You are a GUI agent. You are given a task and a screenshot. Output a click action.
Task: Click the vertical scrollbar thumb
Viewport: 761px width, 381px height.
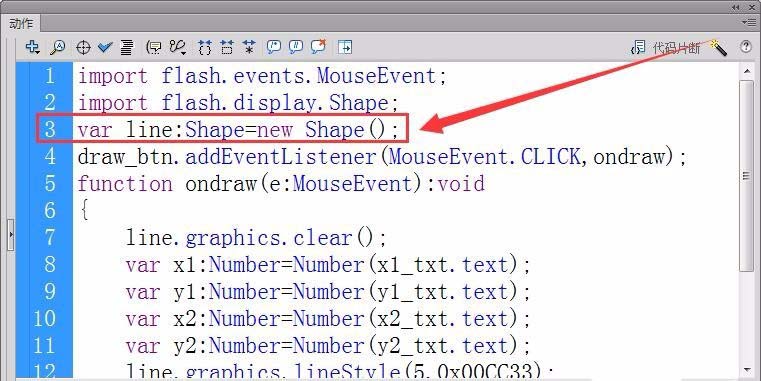[746, 176]
